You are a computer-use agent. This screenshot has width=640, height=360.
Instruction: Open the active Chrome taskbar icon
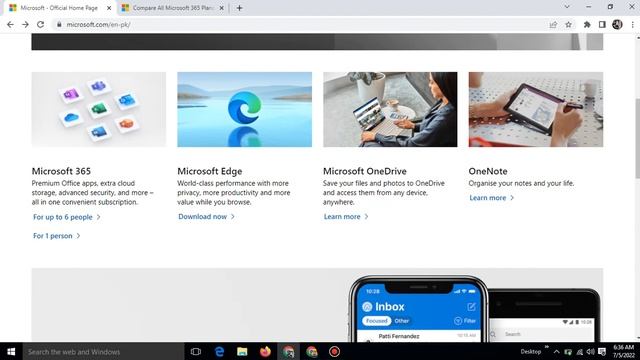pyautogui.click(x=289, y=351)
